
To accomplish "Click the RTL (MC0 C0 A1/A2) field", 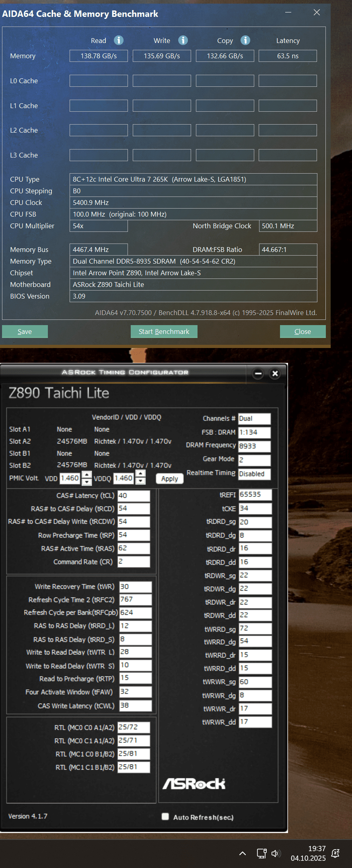I will tap(134, 727).
